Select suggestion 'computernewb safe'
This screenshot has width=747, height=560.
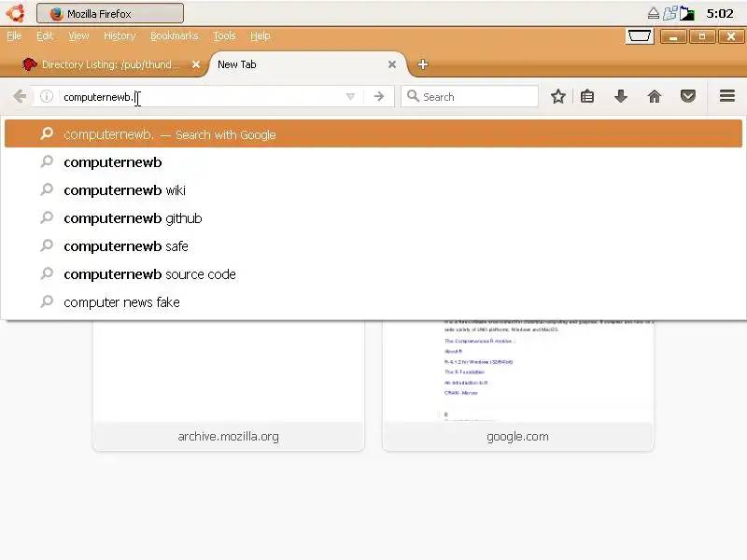click(x=373, y=246)
